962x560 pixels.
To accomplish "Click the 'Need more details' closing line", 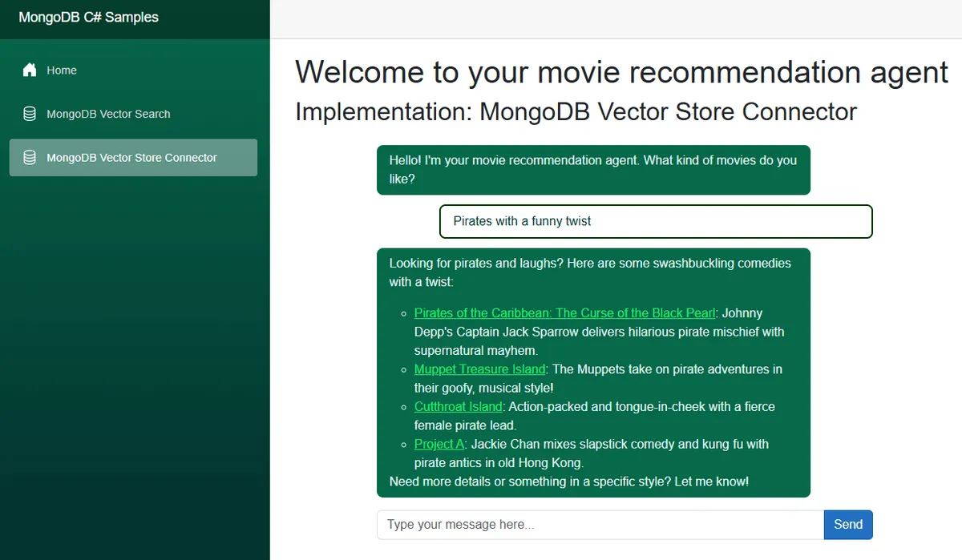I will click(569, 481).
